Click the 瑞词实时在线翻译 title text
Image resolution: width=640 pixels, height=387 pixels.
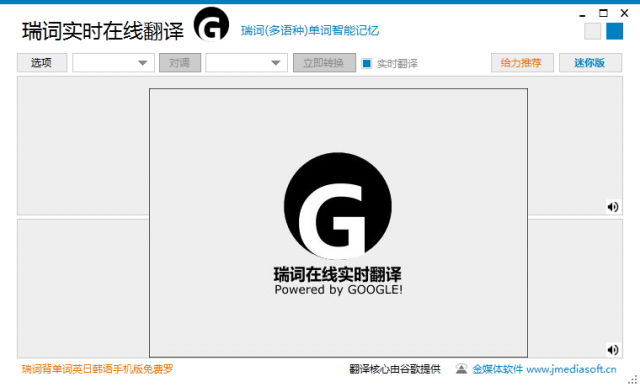point(103,31)
